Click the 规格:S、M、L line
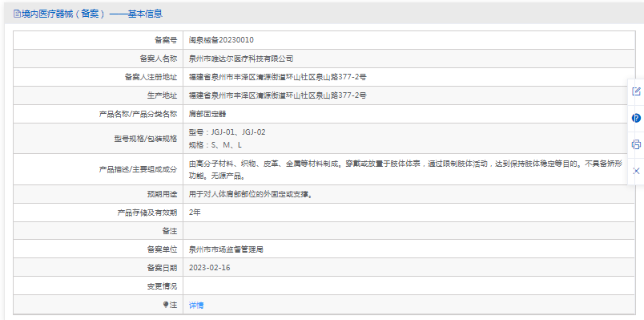Viewport: 644px width, 320px height. [215, 145]
